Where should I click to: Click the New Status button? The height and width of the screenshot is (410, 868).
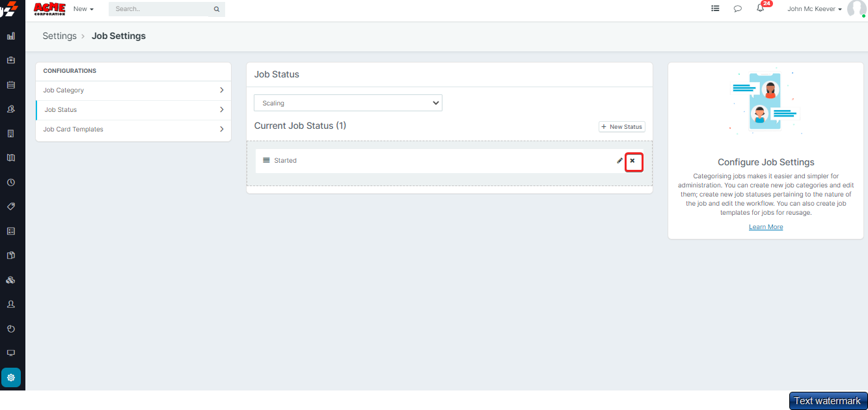click(621, 127)
